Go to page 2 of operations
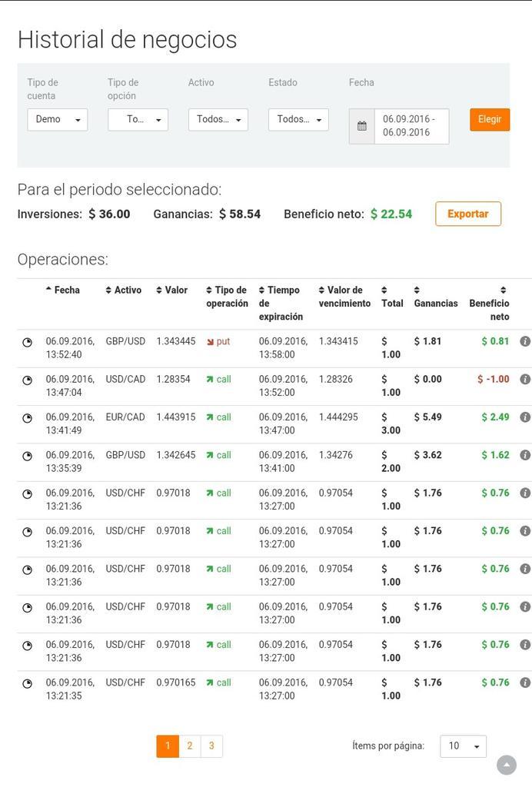 point(190,745)
